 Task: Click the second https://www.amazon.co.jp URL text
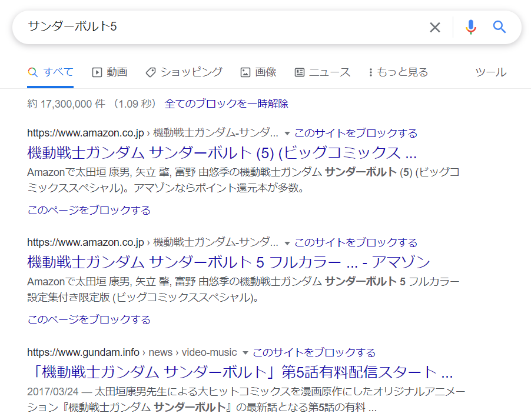86,243
